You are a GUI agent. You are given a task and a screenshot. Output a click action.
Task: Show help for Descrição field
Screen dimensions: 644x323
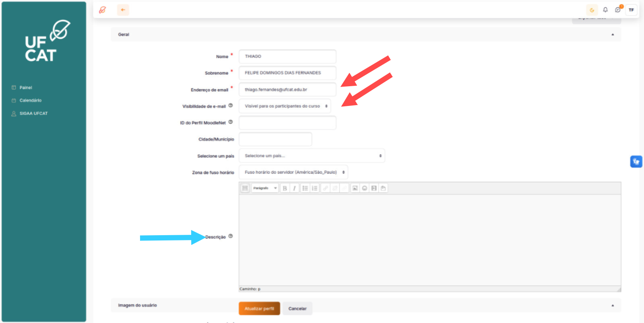point(231,236)
